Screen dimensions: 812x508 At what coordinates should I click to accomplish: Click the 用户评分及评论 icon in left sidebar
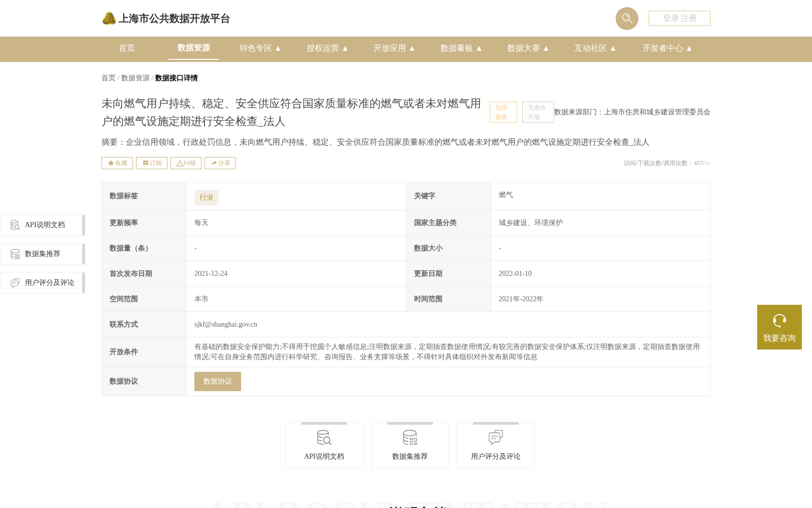coord(15,283)
